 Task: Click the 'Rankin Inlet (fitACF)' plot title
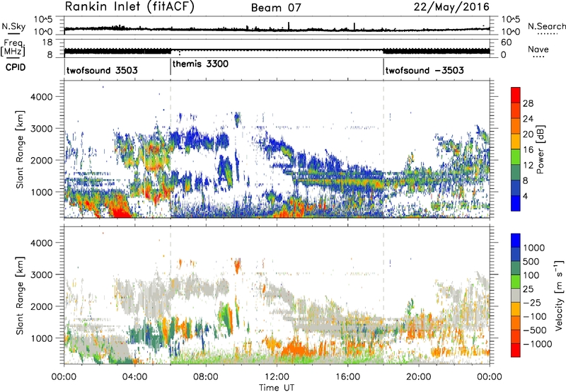click(x=129, y=6)
